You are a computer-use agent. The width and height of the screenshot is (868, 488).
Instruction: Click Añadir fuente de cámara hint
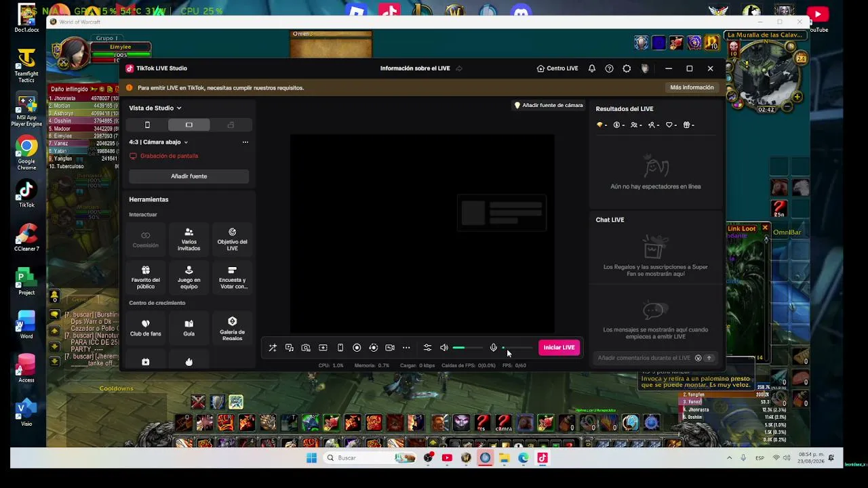point(549,105)
